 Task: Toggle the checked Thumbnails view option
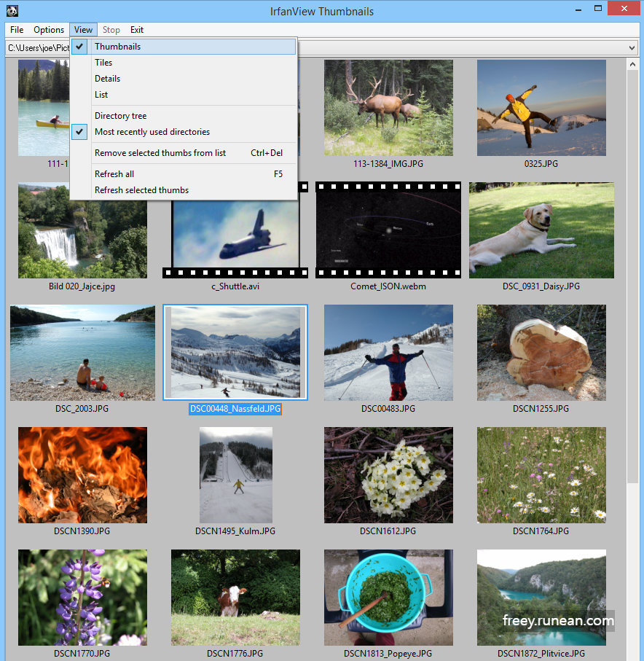[x=184, y=47]
